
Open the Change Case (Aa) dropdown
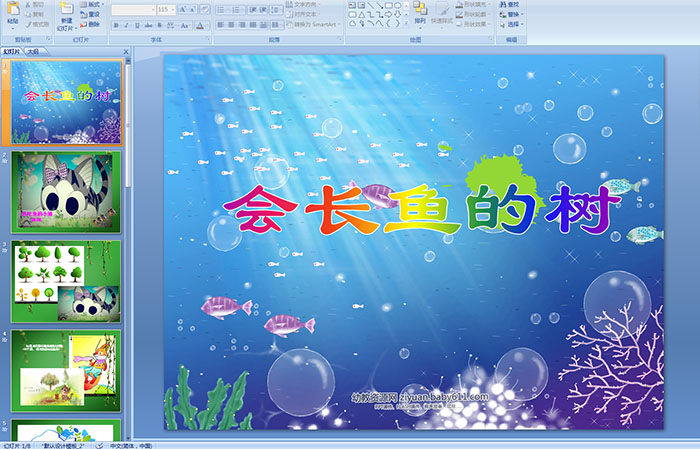185,25
